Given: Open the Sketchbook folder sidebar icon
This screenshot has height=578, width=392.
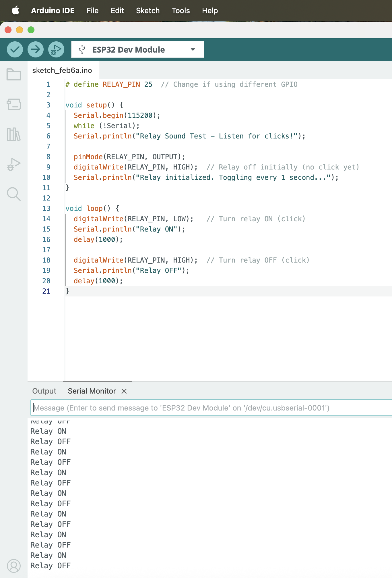Looking at the screenshot, I should (14, 75).
